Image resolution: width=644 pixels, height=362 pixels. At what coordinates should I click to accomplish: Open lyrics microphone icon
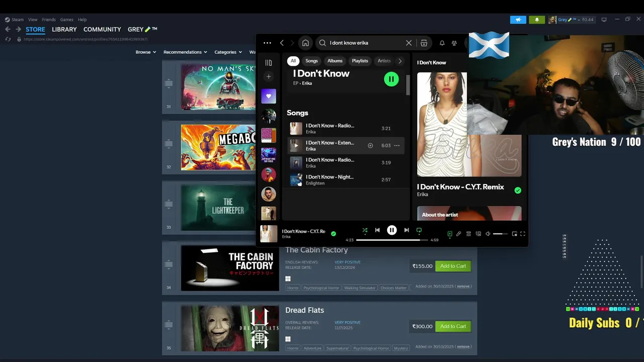[x=459, y=234]
